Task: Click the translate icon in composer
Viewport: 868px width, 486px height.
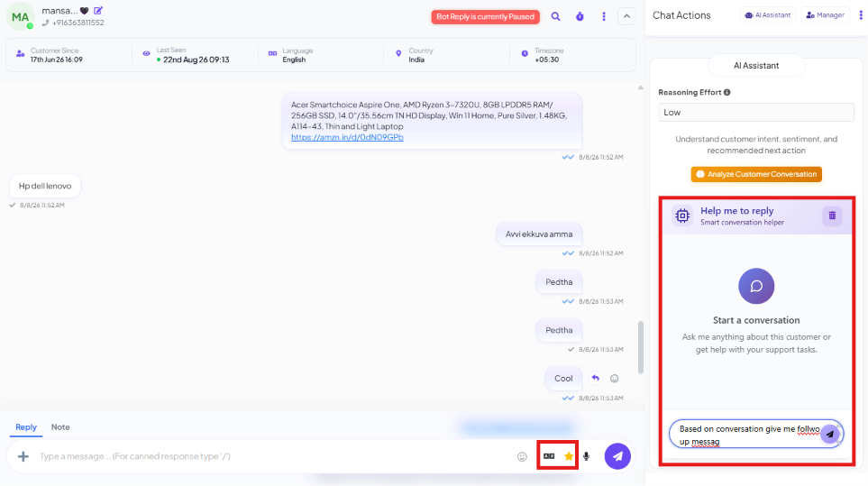Action: click(549, 456)
